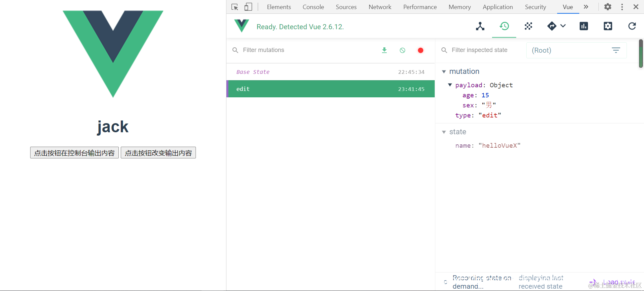Click the revert all mutations icon
The height and width of the screenshot is (291, 644).
402,50
